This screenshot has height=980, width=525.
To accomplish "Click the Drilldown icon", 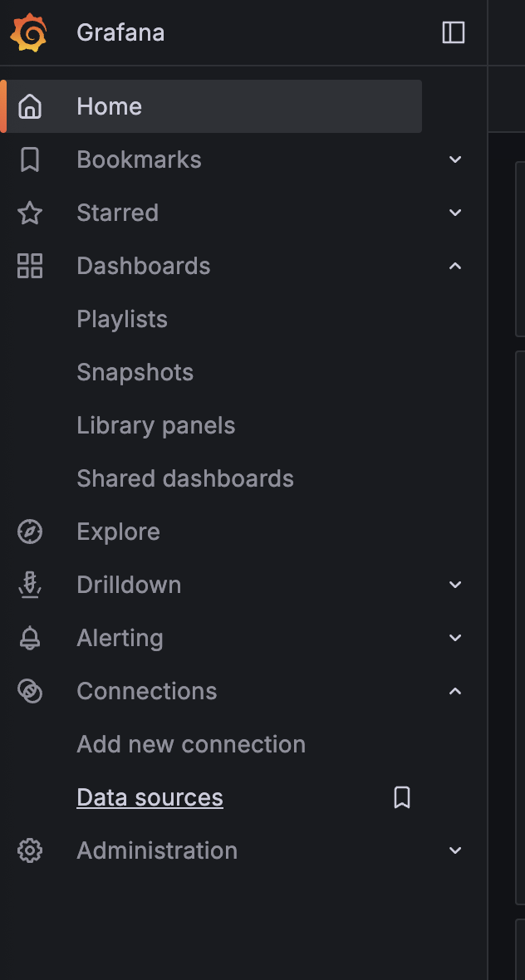I will tap(31, 584).
